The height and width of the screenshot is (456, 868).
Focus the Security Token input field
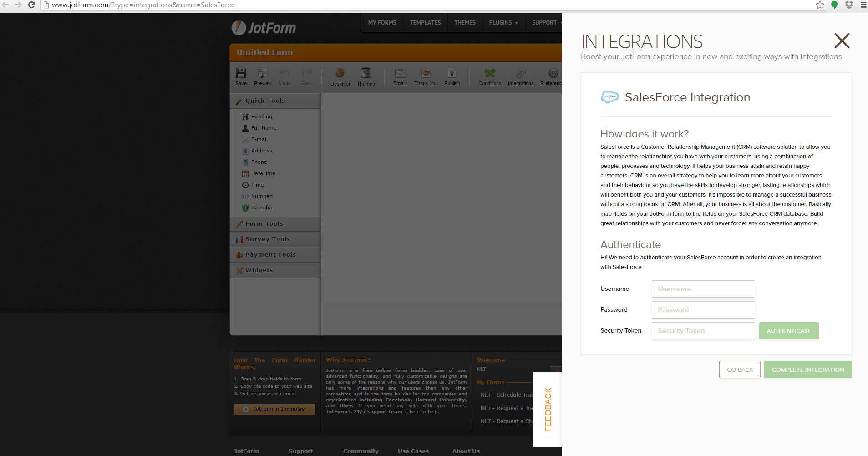(x=703, y=331)
